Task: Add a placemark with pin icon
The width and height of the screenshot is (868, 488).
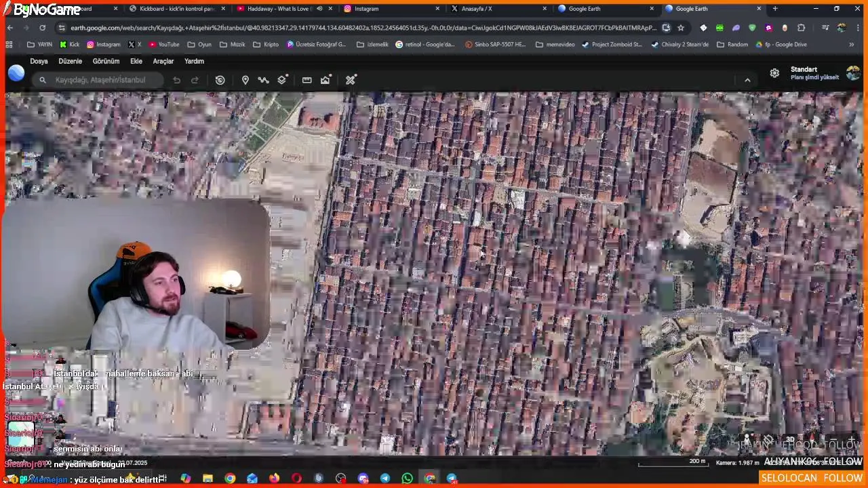Action: 245,80
